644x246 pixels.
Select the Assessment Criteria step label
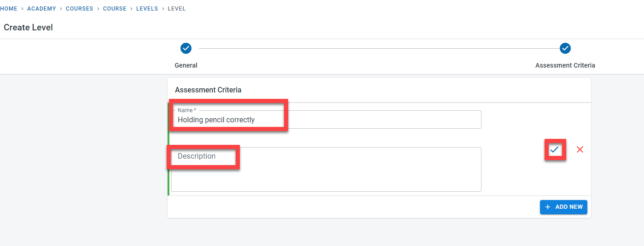click(565, 65)
